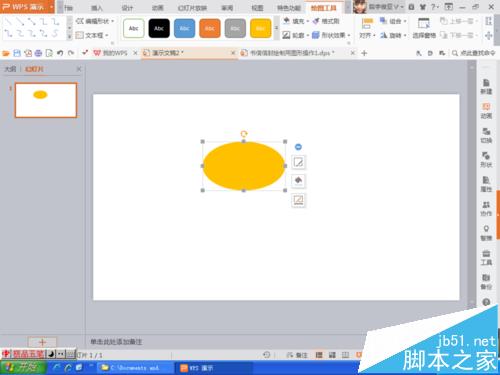This screenshot has height=375, width=500.
Task: Click the yellow ellipse shape on the slide
Action: pos(244,166)
